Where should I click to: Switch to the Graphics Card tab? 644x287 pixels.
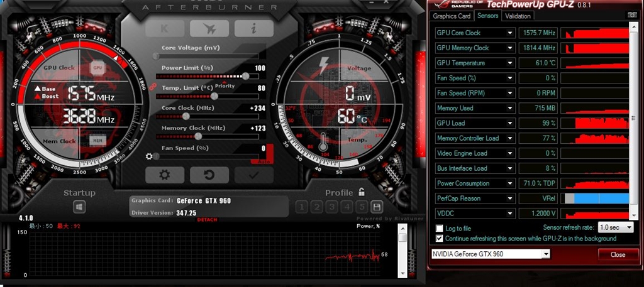coord(452,16)
